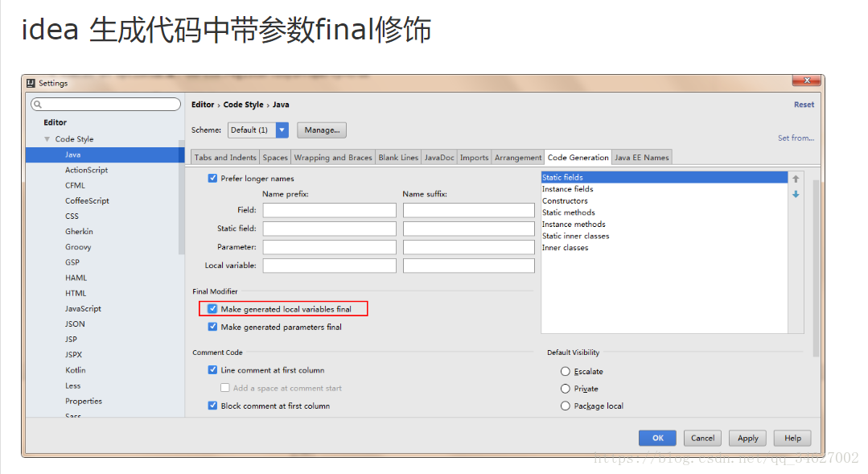The image size is (868, 474).
Task: Select CoffeeScript in settings tree
Action: 87,200
